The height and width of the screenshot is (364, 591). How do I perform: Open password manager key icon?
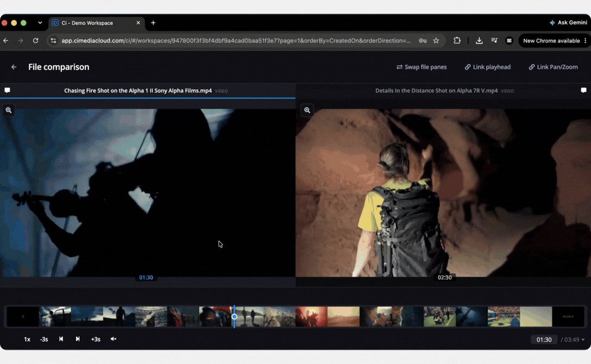[422, 41]
